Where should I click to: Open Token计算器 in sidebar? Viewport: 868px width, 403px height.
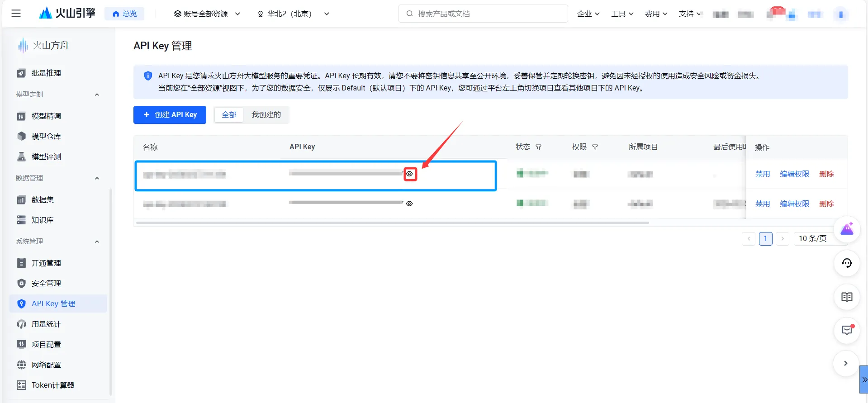coord(58,385)
